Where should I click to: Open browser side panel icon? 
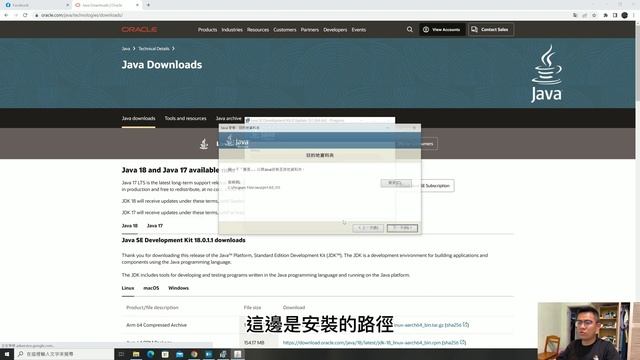click(x=615, y=15)
